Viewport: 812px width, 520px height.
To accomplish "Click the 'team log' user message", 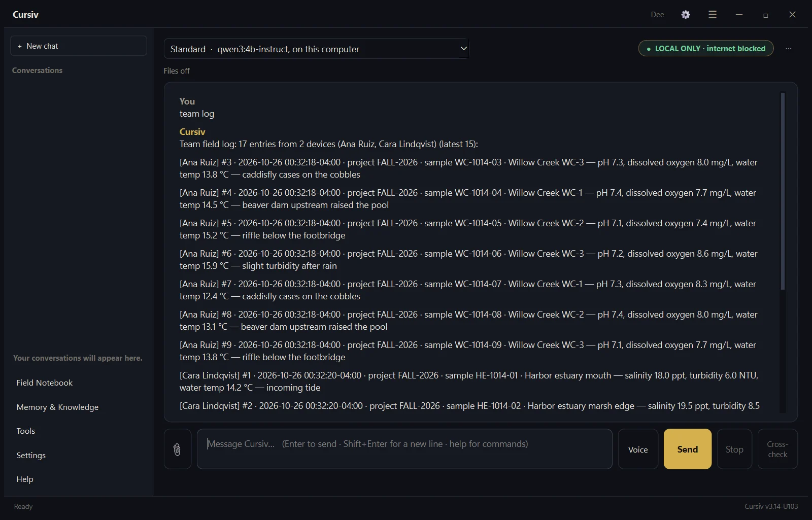I will point(197,114).
